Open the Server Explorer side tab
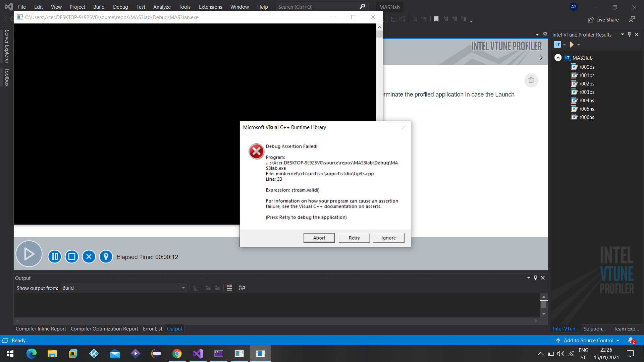 point(7,46)
